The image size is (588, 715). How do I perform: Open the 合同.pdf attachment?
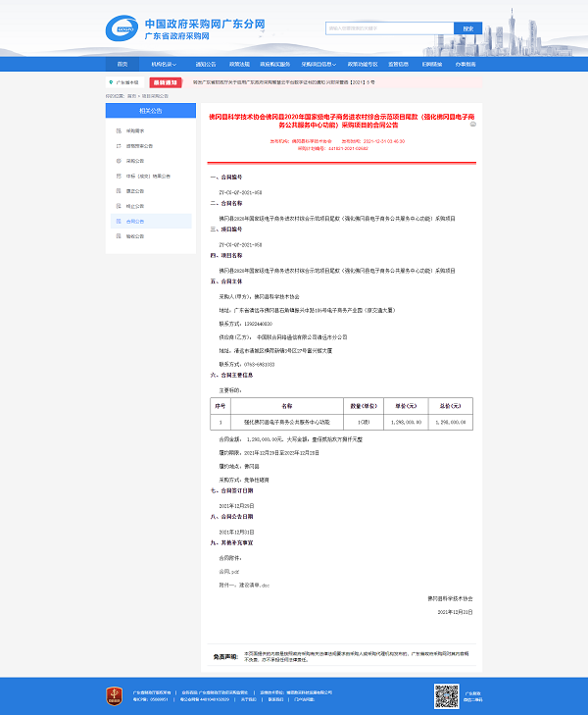[229, 572]
